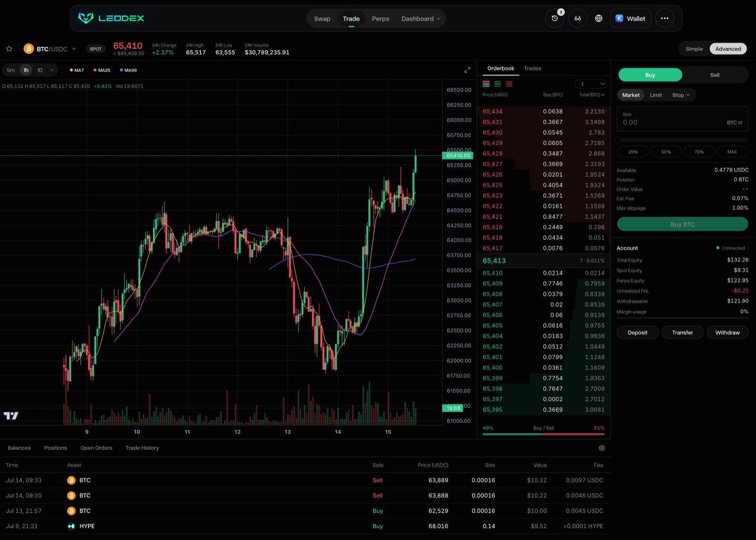Click the TradingView logo on chart
756x540 pixels.
click(11, 416)
